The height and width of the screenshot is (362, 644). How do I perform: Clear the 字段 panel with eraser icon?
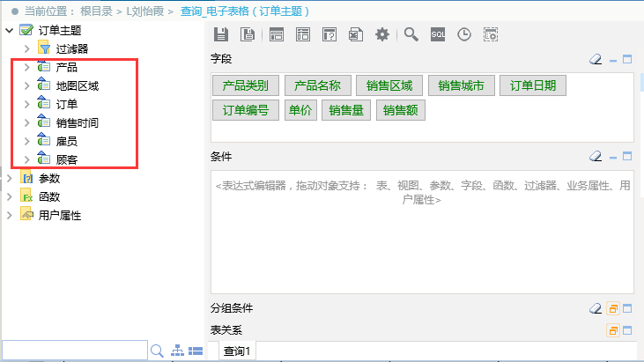coord(596,60)
